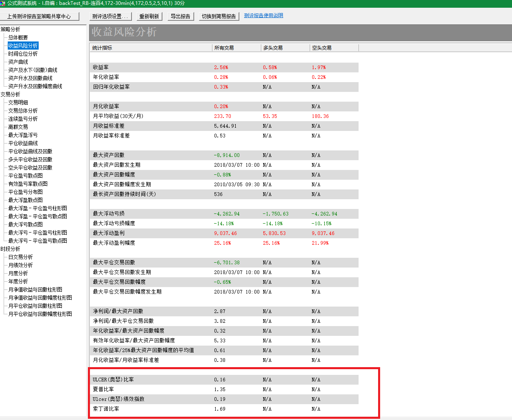Select 收益风险分析 tree item

coord(23,46)
